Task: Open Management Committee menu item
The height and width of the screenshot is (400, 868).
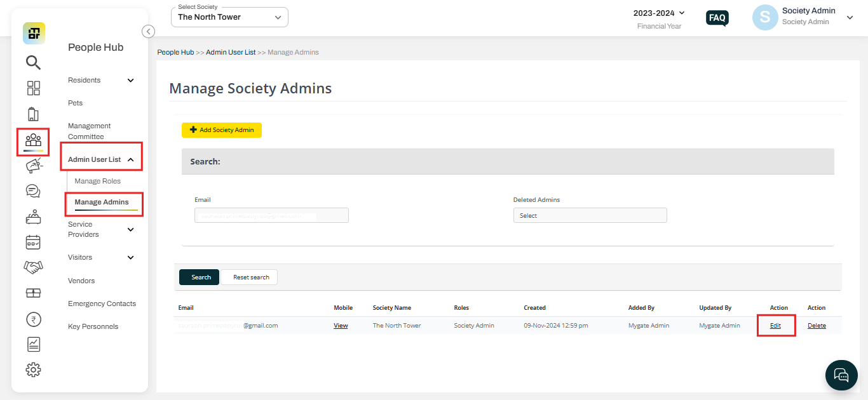Action: pos(90,131)
